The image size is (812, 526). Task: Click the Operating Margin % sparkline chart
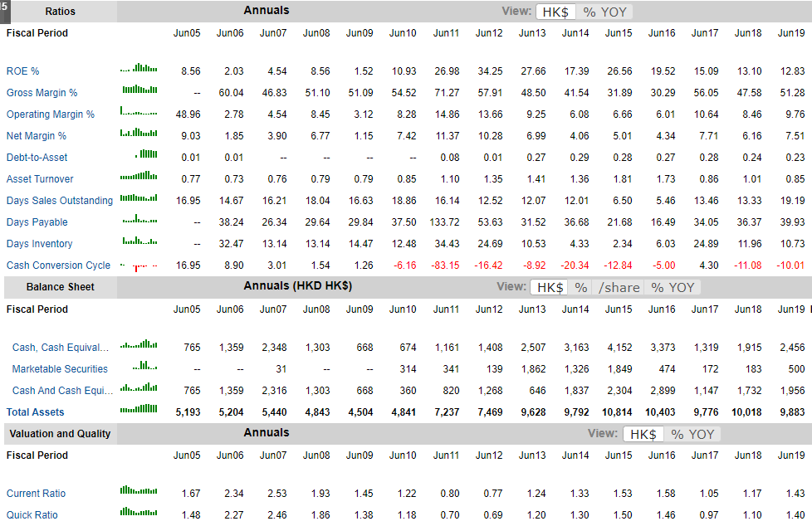pos(139,111)
